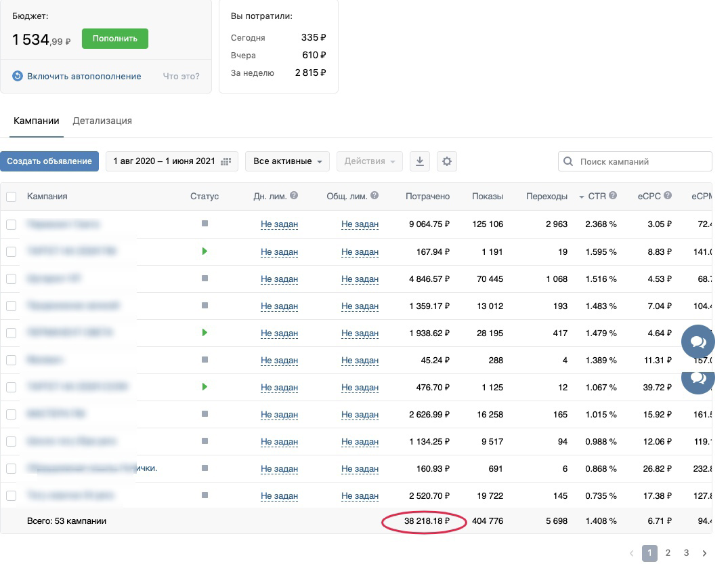Toggle the select-all campaigns checkbox
Screen dimensions: 728x572
tap(11, 197)
